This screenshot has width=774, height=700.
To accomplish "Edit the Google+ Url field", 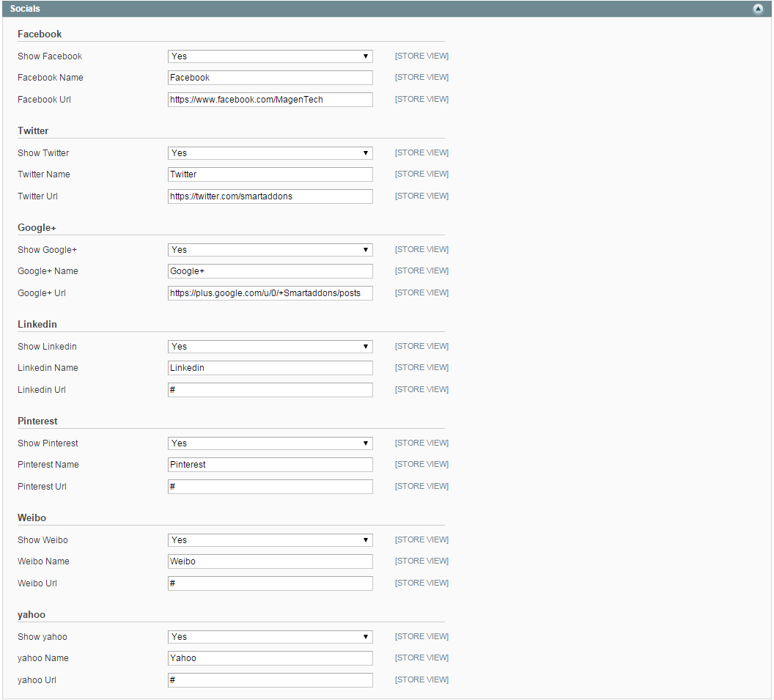I will (270, 292).
